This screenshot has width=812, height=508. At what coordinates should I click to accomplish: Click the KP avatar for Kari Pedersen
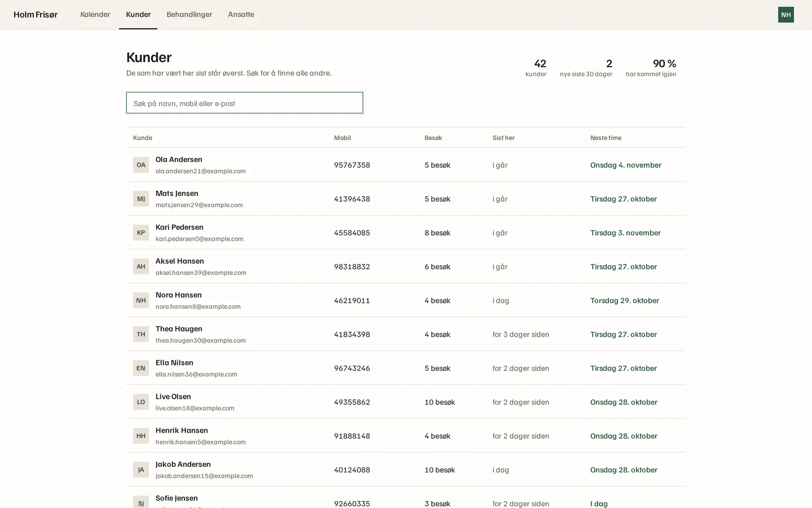[x=141, y=233]
